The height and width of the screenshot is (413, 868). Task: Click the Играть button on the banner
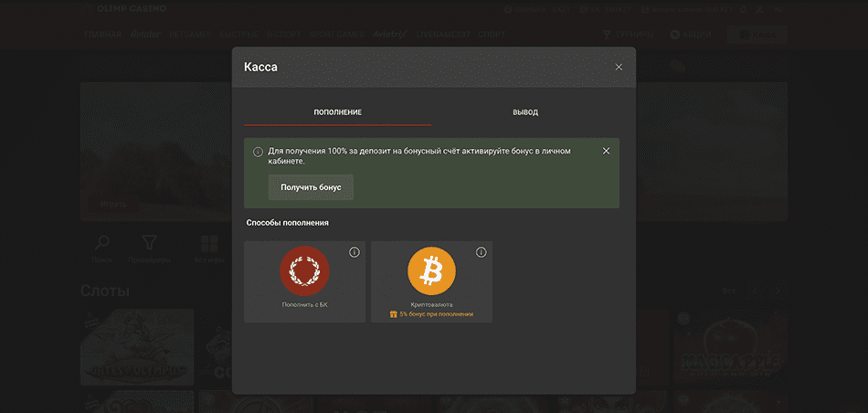point(113,204)
